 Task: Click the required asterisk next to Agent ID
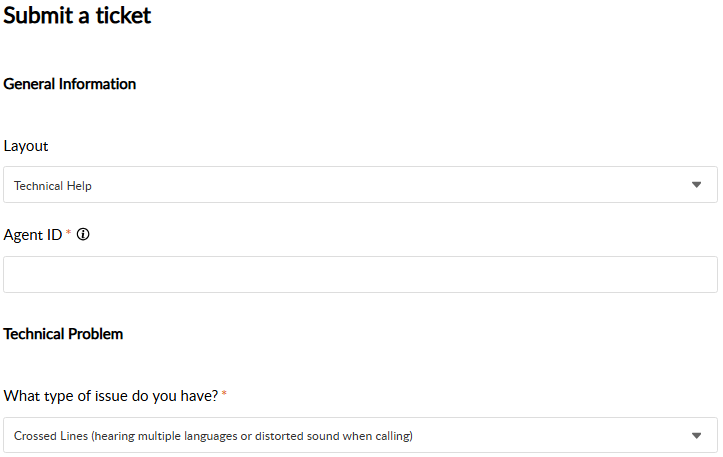click(x=68, y=232)
